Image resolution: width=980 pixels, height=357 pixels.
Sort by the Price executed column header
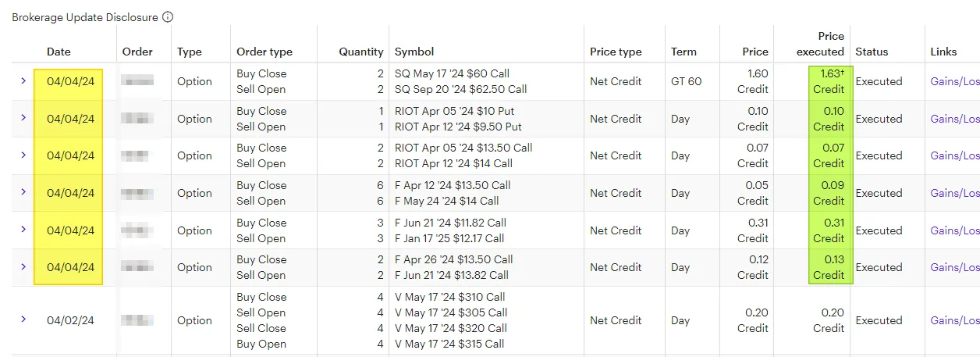tap(820, 44)
